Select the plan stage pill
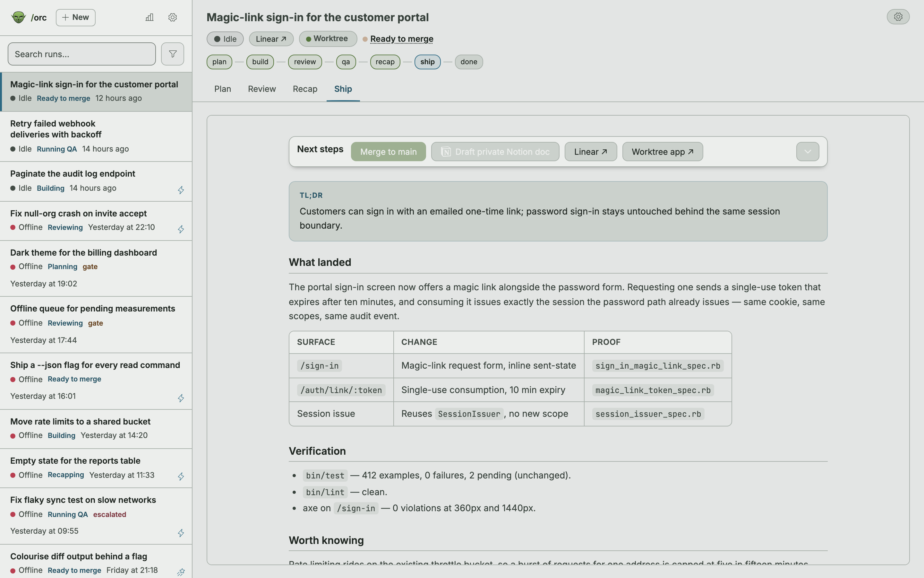924x578 pixels. point(219,62)
